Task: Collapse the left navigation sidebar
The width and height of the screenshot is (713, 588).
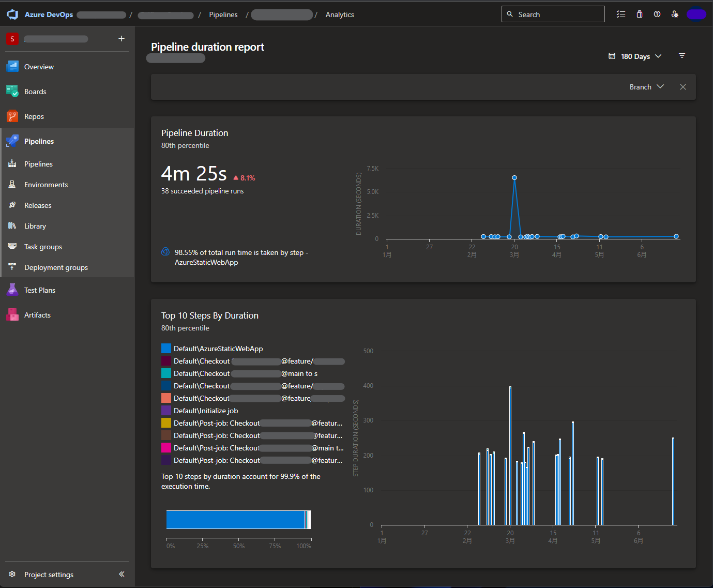Action: (122, 574)
